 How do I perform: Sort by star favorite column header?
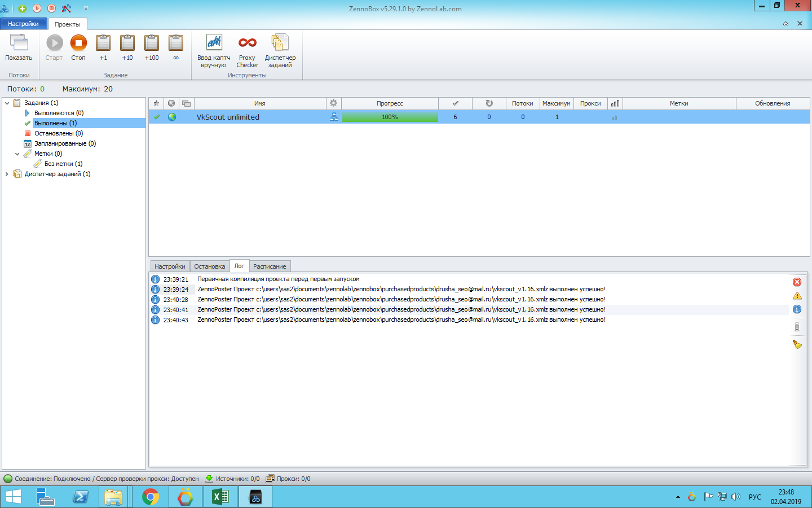(156, 103)
